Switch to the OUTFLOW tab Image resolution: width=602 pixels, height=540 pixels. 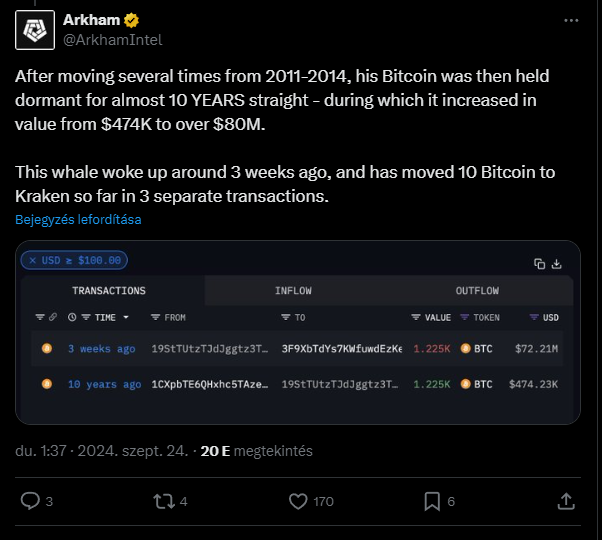477,291
